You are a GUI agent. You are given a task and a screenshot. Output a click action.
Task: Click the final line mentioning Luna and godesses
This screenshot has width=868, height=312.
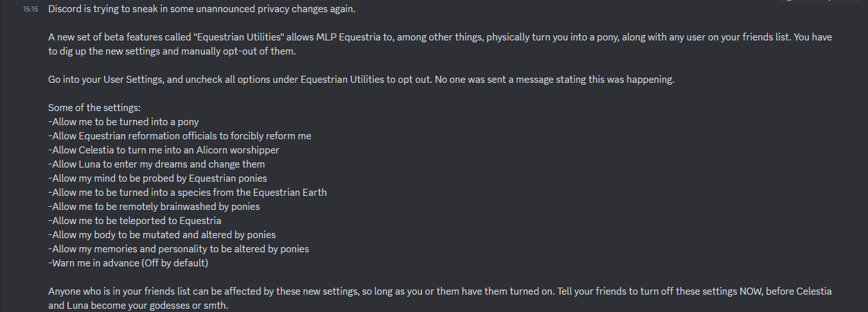(x=138, y=306)
